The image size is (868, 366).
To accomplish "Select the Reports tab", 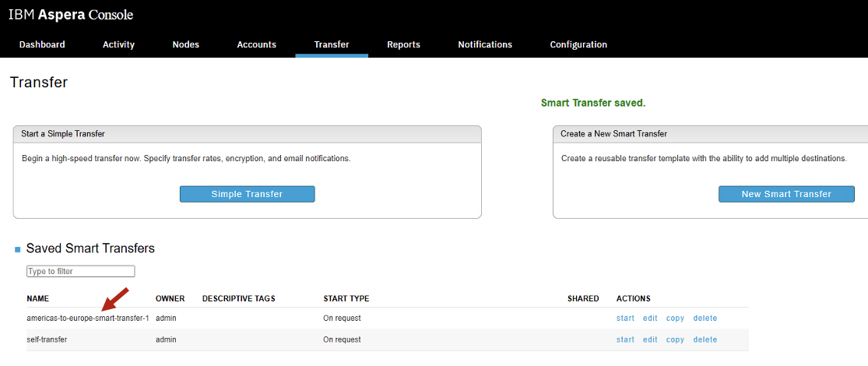I will [403, 45].
